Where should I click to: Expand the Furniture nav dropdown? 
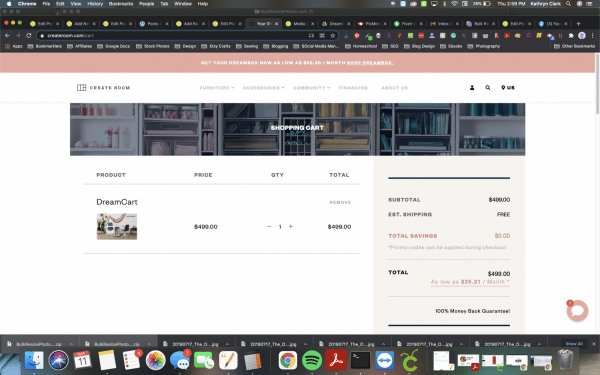(x=217, y=88)
